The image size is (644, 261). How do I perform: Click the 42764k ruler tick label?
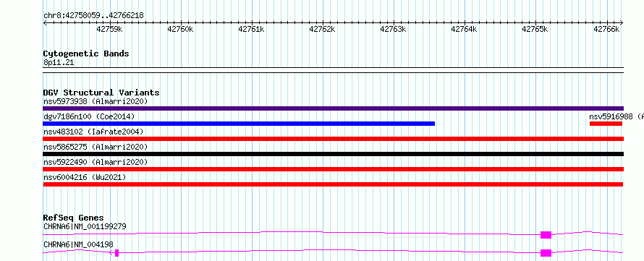click(465, 29)
